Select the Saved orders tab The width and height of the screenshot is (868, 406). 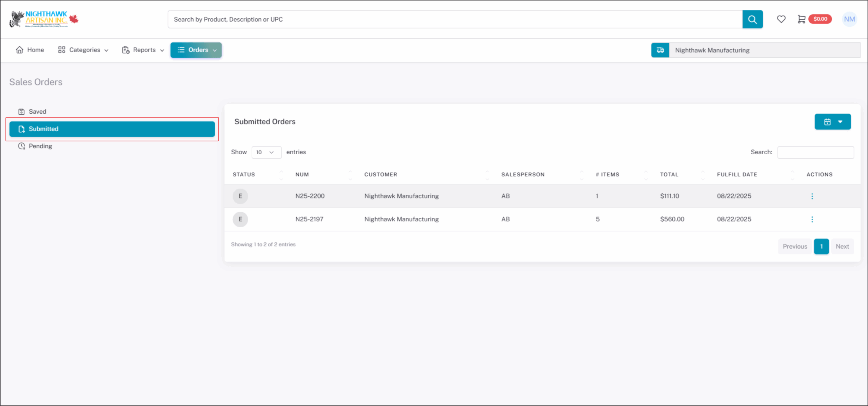37,112
